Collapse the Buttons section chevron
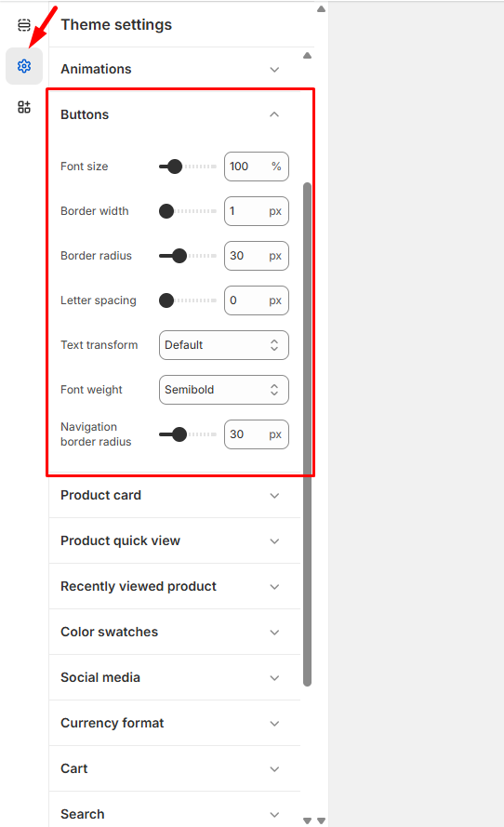The width and height of the screenshot is (504, 827). 274,114
